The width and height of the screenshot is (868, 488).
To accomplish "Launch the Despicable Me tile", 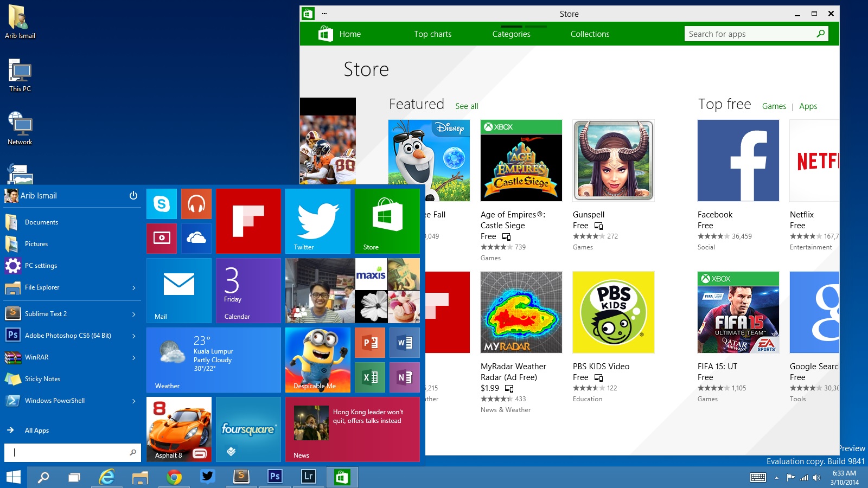I will 318,360.
